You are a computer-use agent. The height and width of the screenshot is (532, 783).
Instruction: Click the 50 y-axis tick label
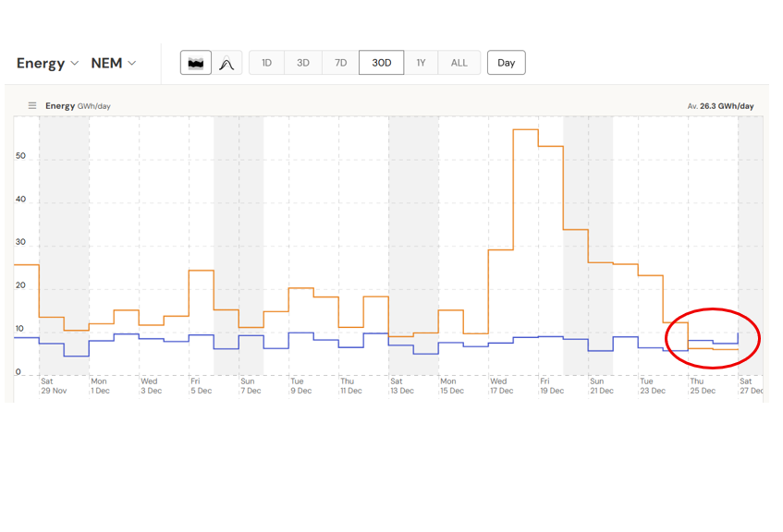(x=20, y=156)
